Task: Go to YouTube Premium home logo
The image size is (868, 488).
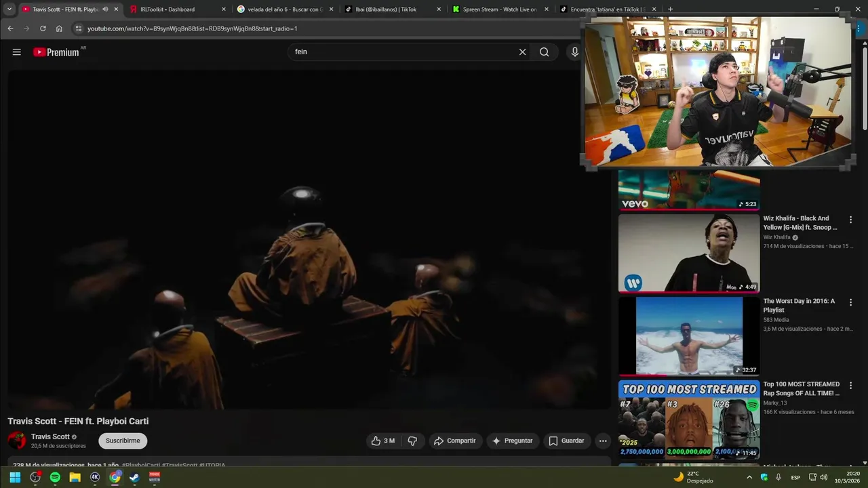Action: (x=56, y=52)
